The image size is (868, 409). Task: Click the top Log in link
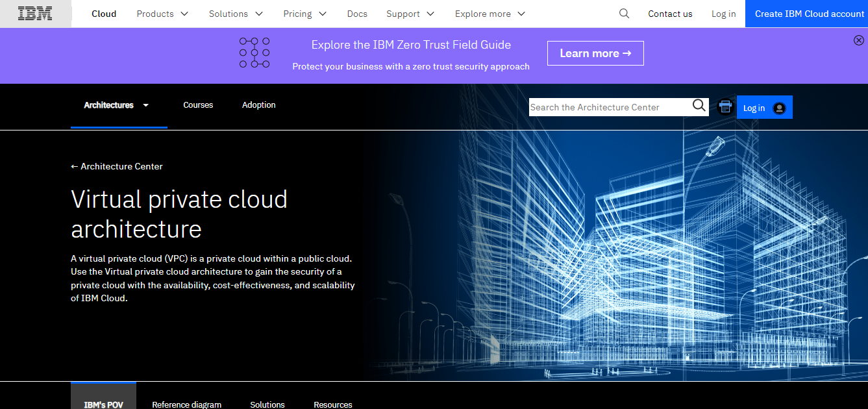[x=723, y=14]
